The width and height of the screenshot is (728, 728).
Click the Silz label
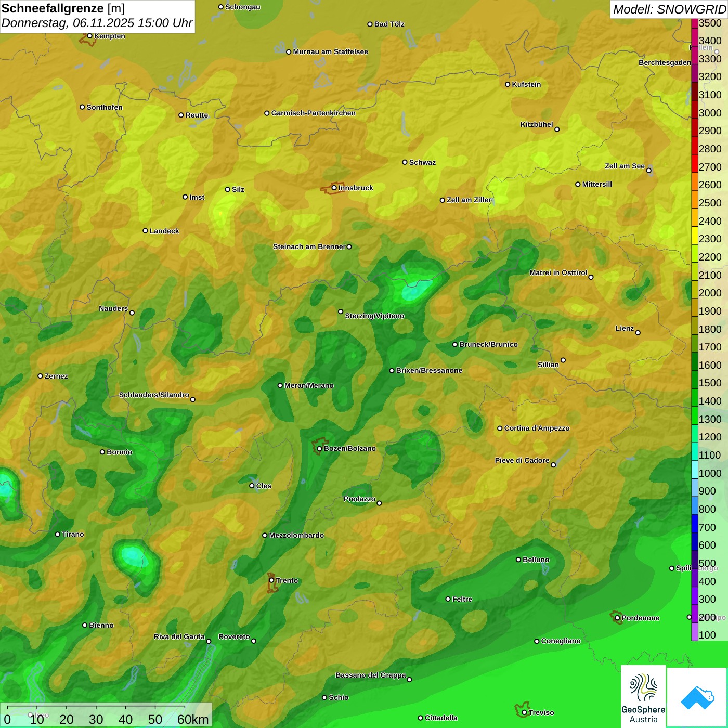[x=238, y=189]
